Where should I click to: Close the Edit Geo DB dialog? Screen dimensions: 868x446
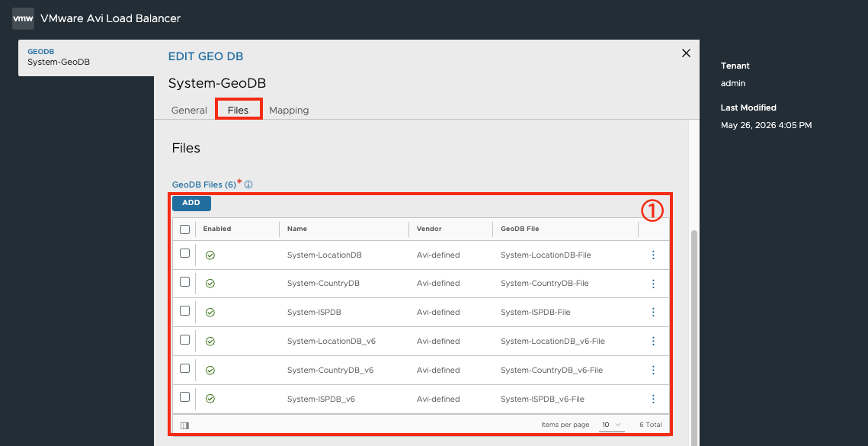click(x=687, y=53)
